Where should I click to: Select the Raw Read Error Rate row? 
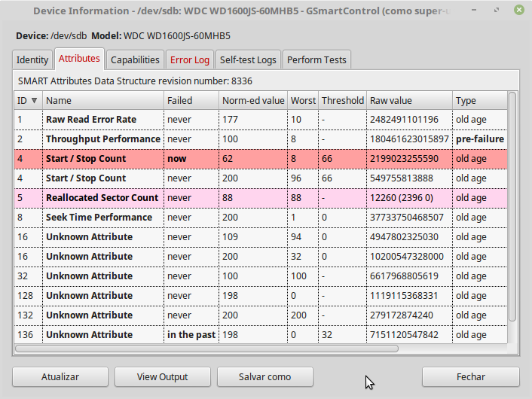coord(261,120)
